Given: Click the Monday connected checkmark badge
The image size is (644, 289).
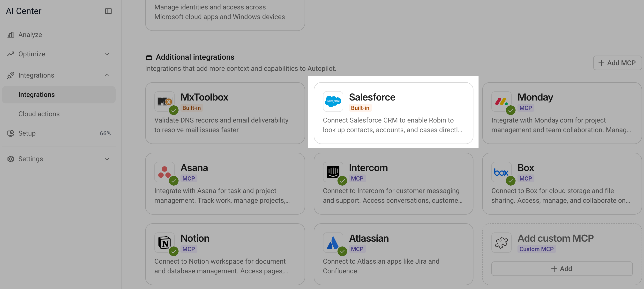Looking at the screenshot, I should 510,110.
